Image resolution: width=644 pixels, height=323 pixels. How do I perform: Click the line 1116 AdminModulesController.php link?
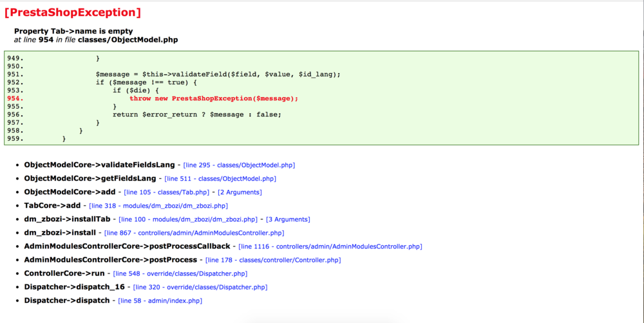pos(330,246)
